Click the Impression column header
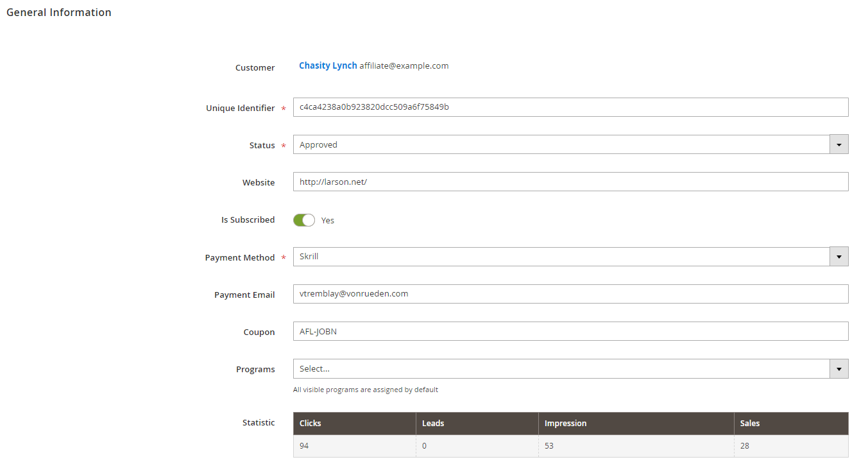This screenshot has width=868, height=464. click(x=636, y=424)
